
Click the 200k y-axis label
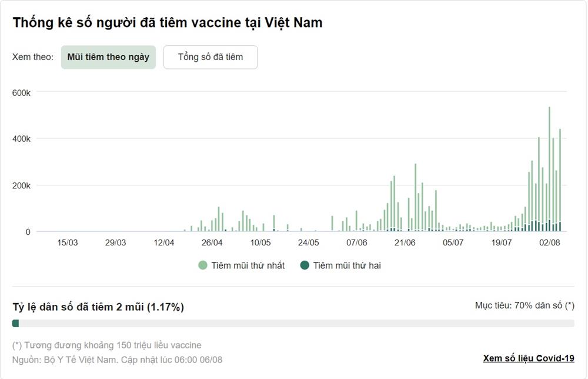pos(21,185)
